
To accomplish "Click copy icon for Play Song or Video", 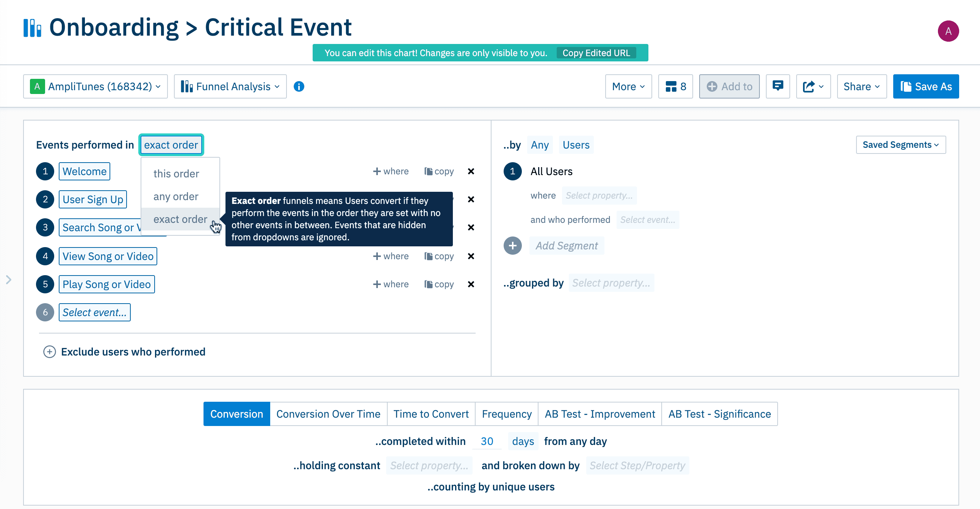I will click(x=438, y=285).
